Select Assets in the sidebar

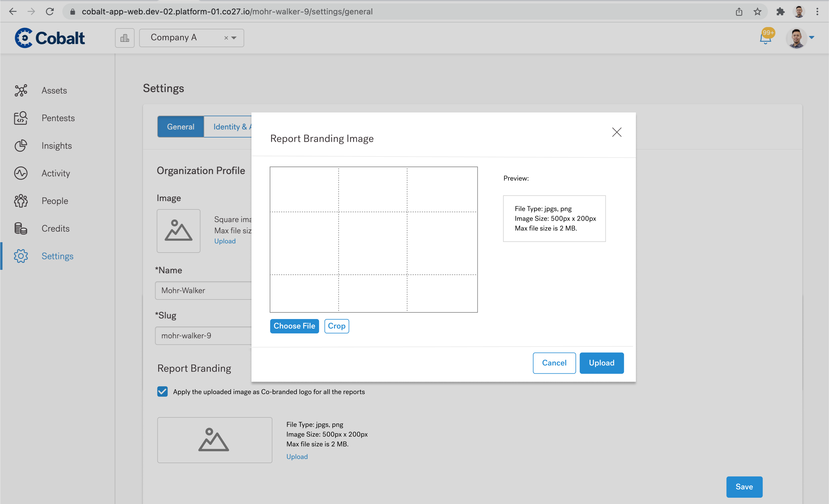pos(54,91)
